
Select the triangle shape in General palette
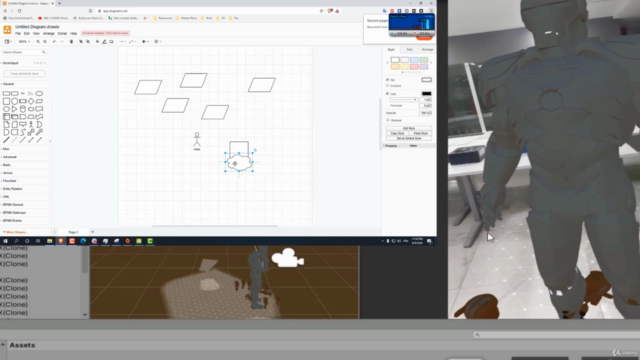(x=15, y=109)
